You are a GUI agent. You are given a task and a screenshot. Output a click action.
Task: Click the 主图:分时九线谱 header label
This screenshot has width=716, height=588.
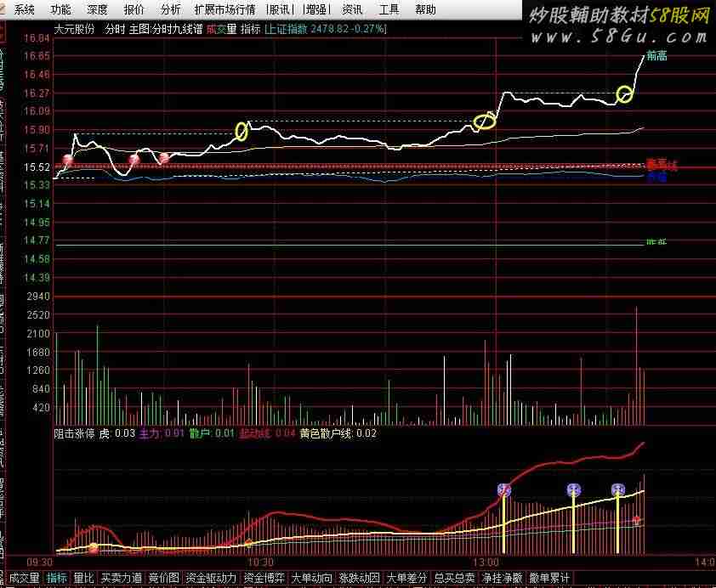click(x=165, y=29)
